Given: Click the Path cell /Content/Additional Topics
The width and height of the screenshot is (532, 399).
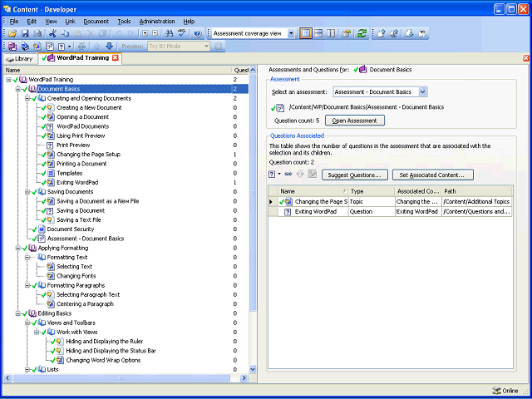Looking at the screenshot, I should point(476,202).
